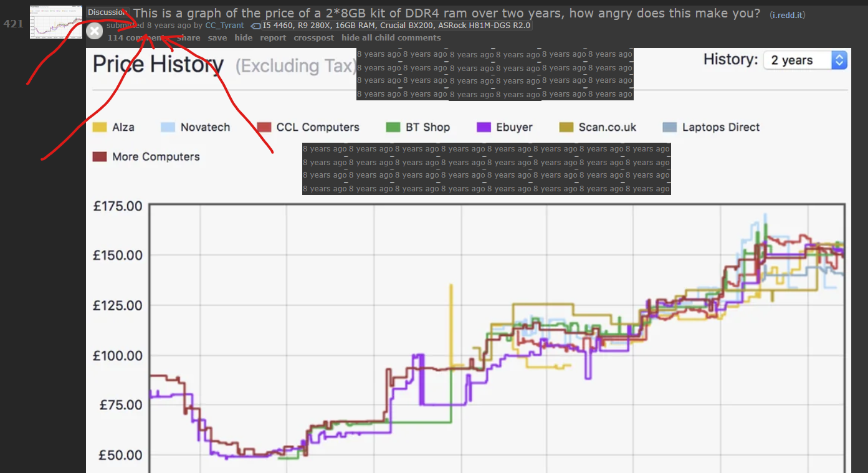Viewport: 868px width, 473px height.
Task: Open the post thumbnail image
Action: point(56,22)
